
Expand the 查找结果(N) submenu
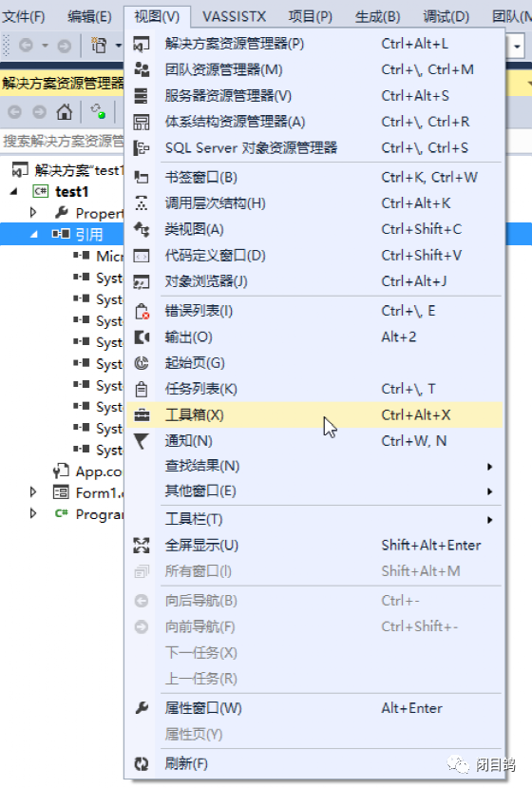click(314, 467)
